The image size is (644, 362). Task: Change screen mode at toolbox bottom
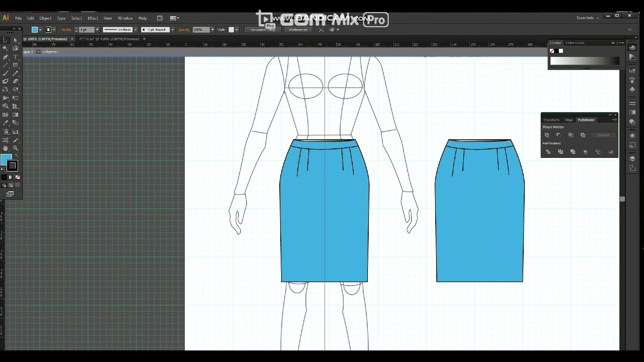[10, 193]
